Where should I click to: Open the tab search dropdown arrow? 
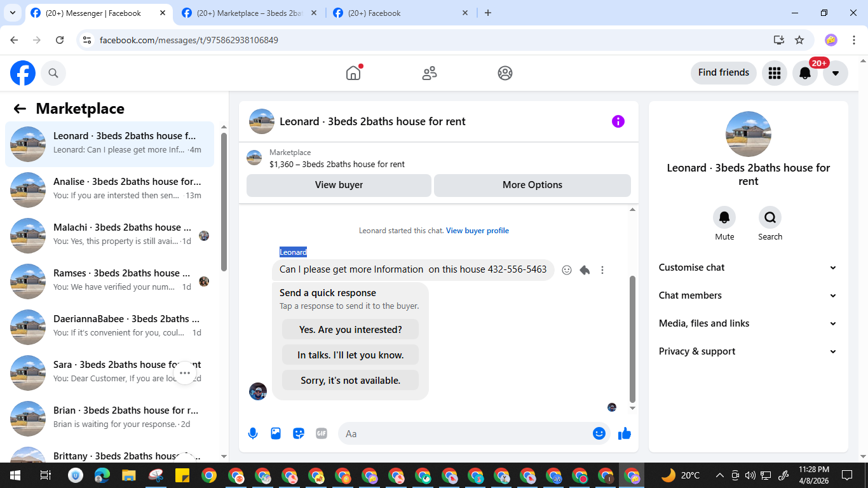(12, 13)
